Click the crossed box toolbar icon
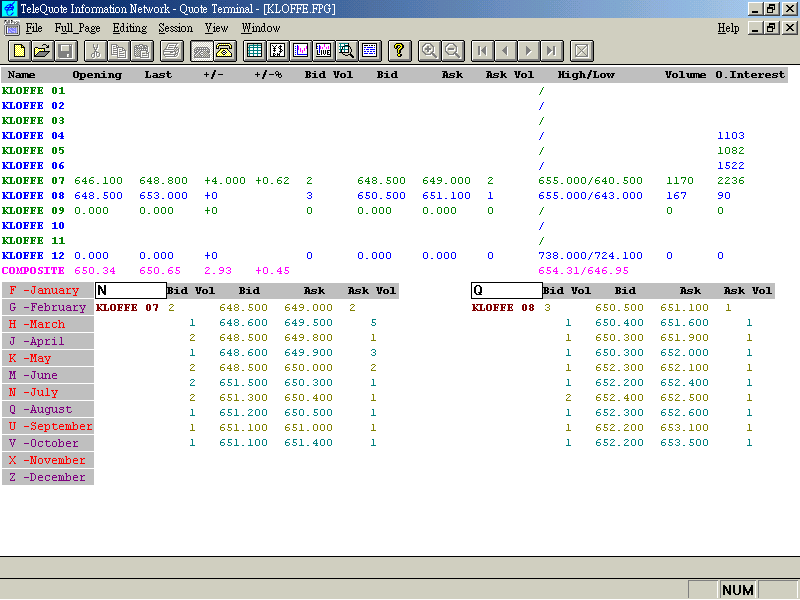The height and width of the screenshot is (600, 800). click(x=581, y=51)
